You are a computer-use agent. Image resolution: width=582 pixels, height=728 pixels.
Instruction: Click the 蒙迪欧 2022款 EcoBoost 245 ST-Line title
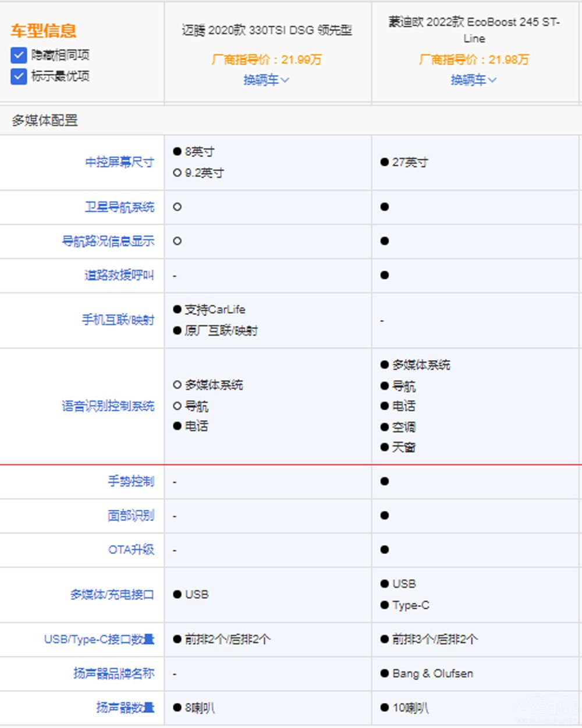pos(474,30)
